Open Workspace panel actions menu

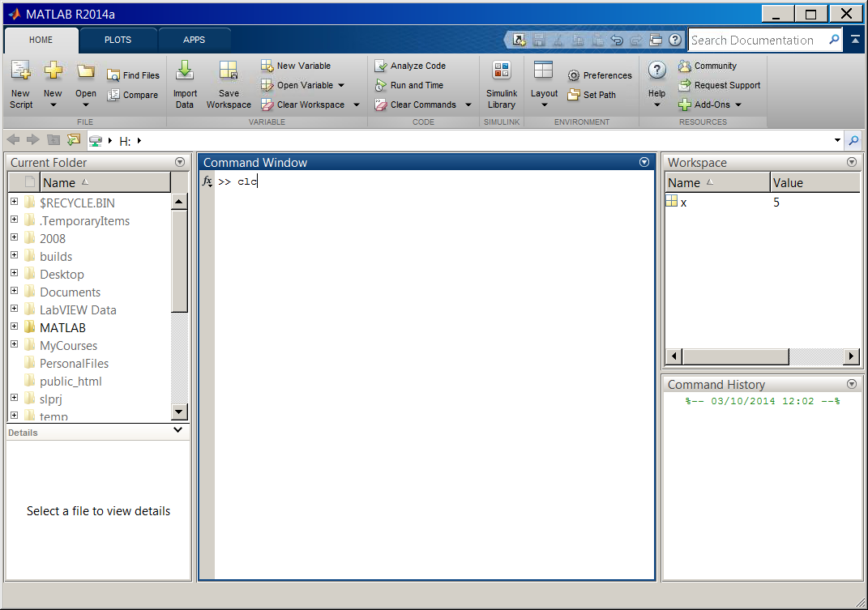point(852,162)
